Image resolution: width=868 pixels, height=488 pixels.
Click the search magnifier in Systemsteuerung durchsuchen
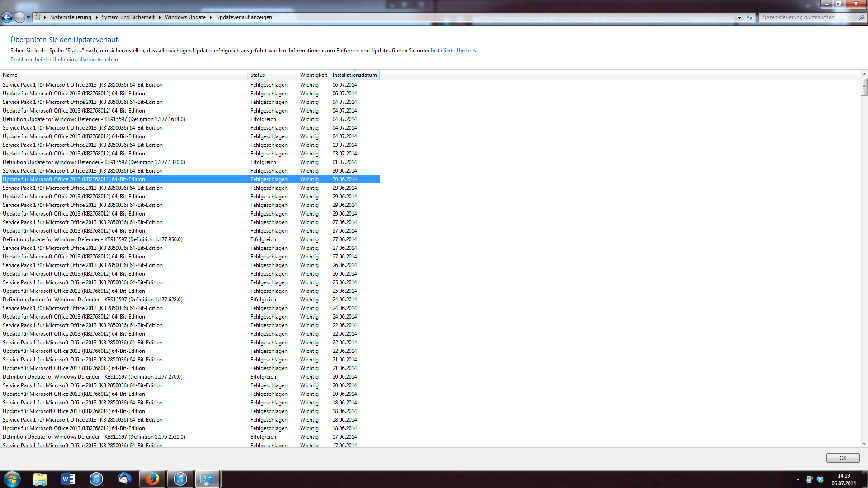pos(861,17)
